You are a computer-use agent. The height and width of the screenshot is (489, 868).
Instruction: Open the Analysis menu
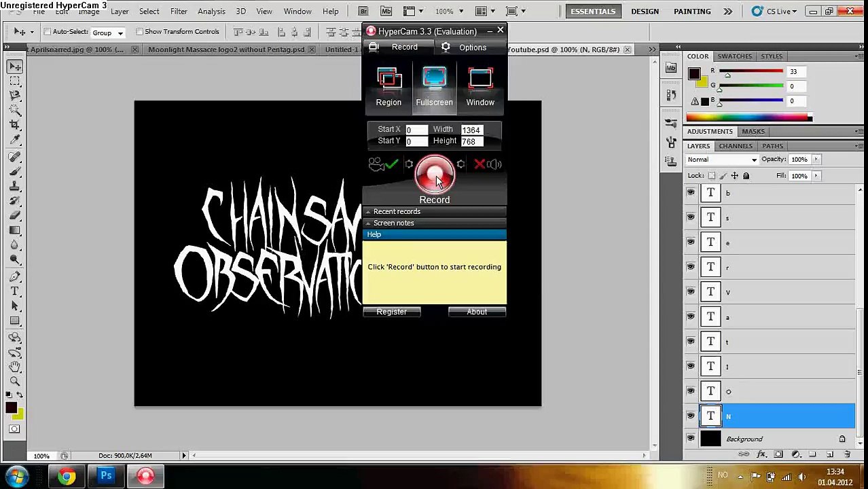point(211,12)
